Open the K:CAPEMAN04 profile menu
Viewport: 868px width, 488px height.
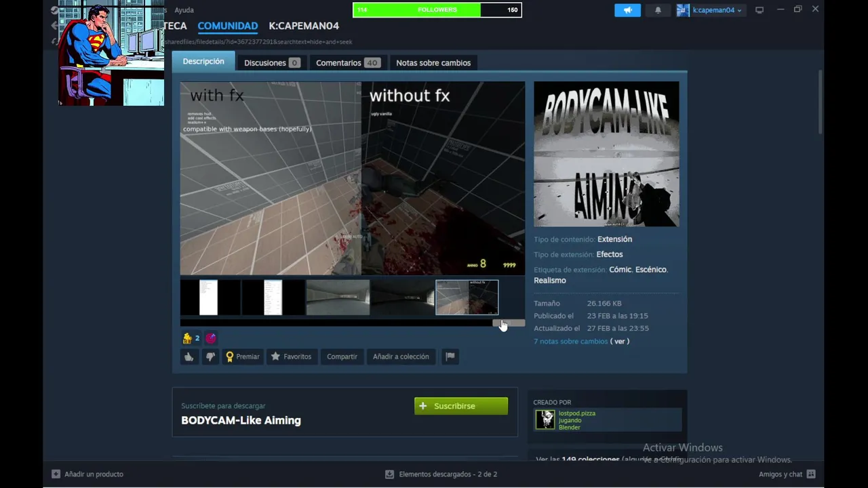[304, 26]
